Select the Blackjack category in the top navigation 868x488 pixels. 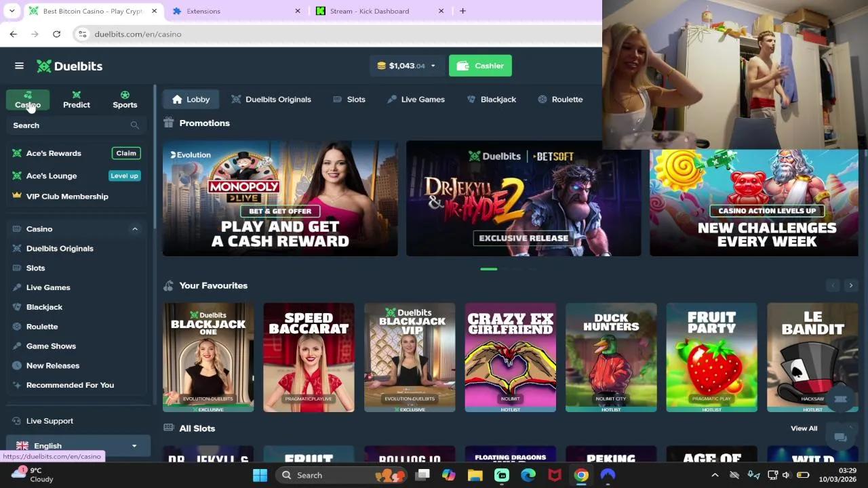click(491, 99)
